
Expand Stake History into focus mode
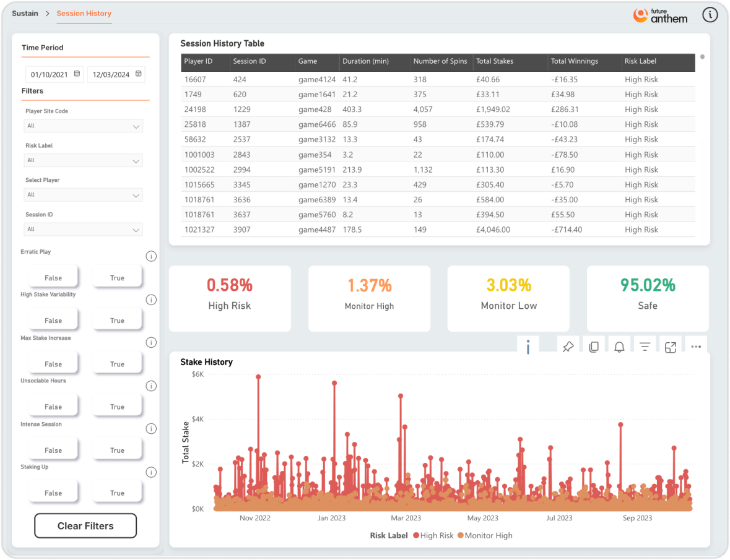click(x=671, y=347)
